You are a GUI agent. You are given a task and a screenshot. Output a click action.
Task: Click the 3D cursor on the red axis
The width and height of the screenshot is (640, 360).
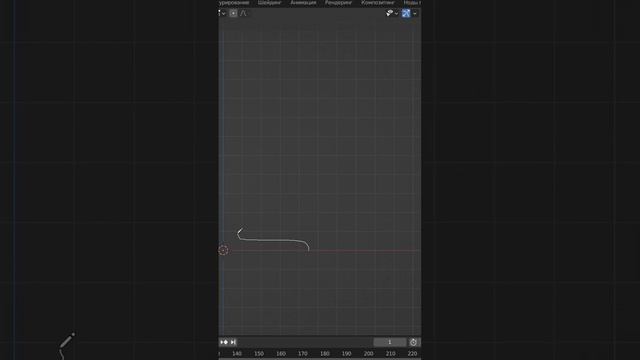223,250
